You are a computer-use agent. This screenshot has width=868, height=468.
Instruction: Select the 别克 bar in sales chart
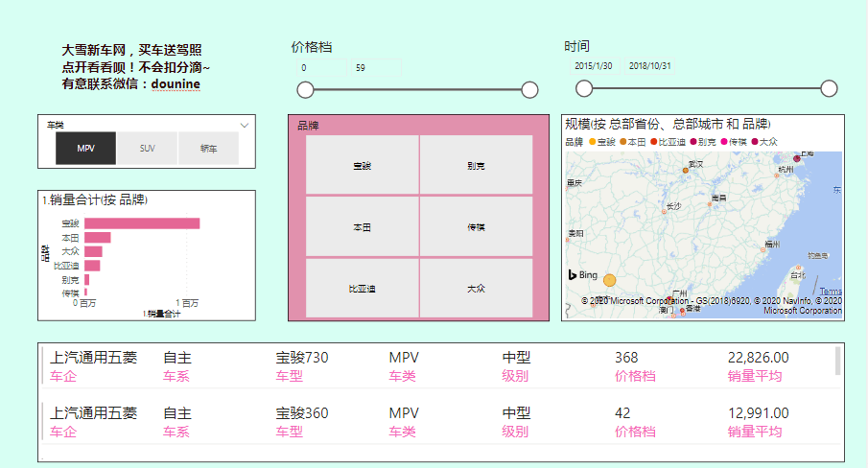click(x=87, y=280)
